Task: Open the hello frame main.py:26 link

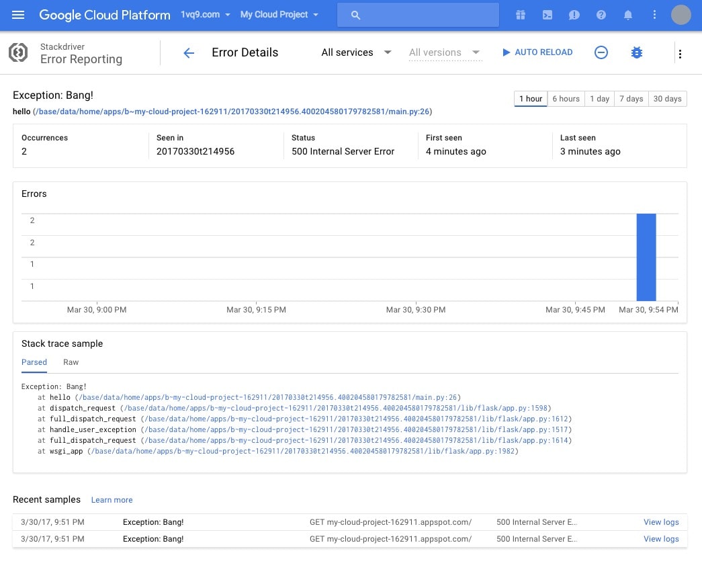Action: (x=268, y=397)
